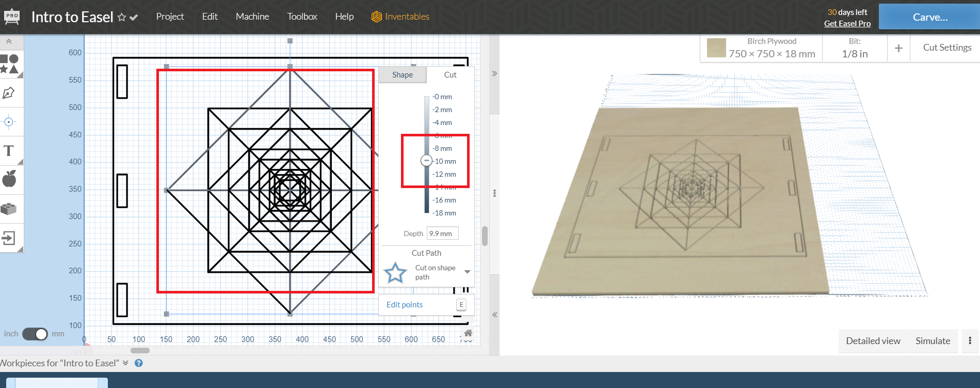This screenshot has width=980, height=388.
Task: Star the Intro to Easel project
Action: point(122,17)
